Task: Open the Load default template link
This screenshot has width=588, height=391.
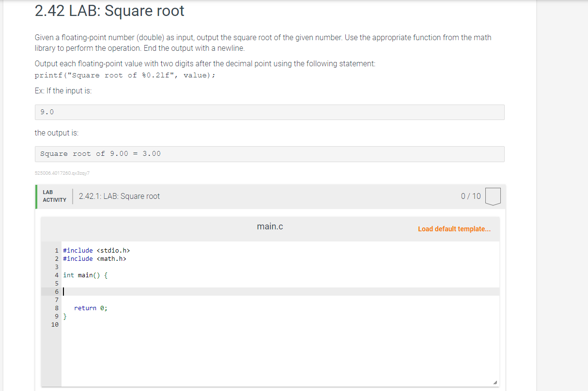Action: (x=454, y=228)
